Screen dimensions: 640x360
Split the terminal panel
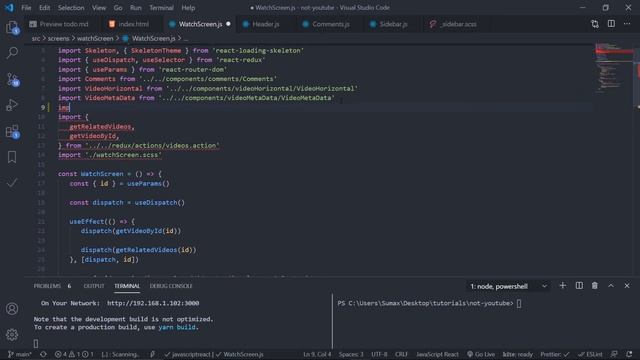[x=579, y=285]
